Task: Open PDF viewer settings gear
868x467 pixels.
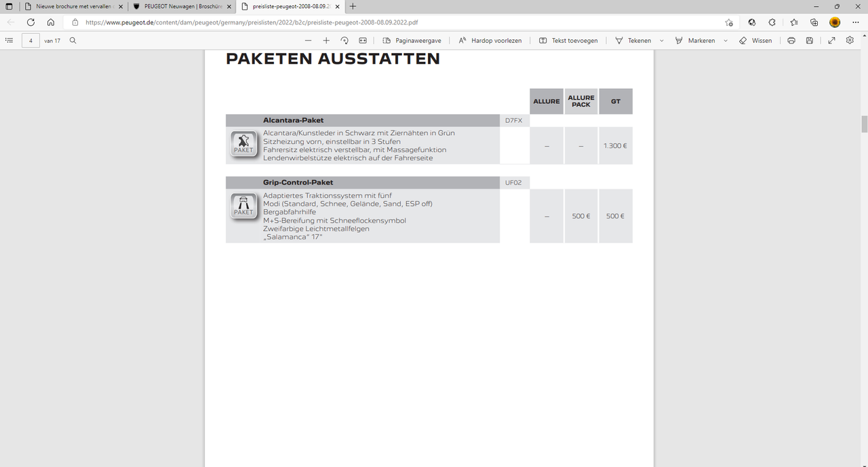Action: click(850, 41)
